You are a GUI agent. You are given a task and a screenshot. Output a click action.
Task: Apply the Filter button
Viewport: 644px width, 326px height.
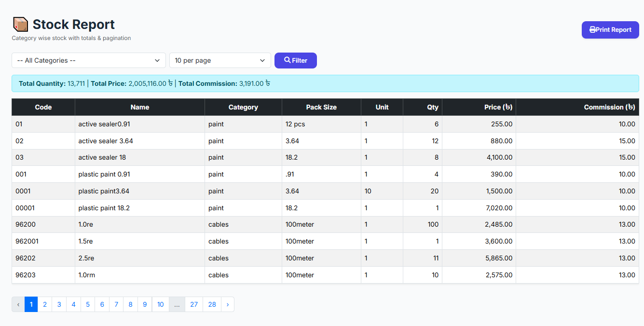[x=296, y=60]
